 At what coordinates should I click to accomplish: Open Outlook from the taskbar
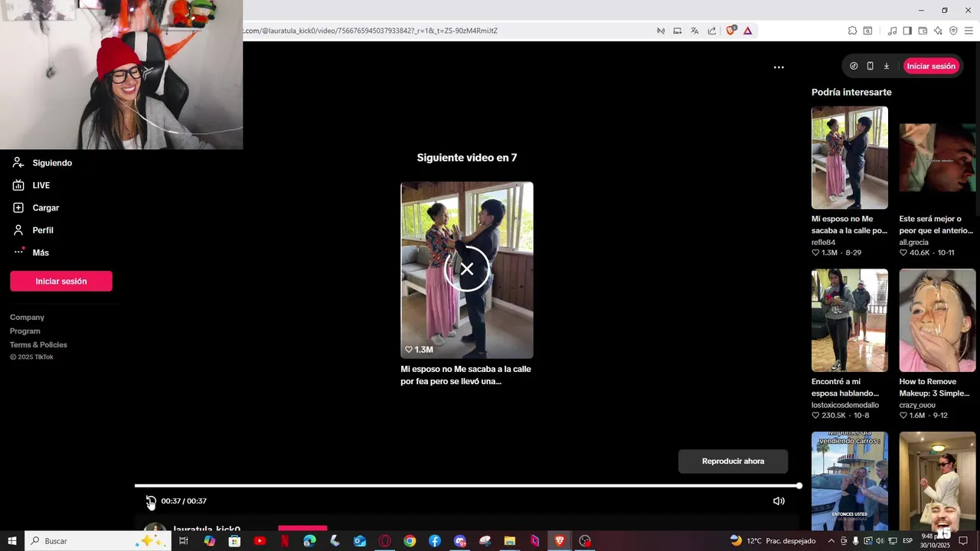(x=360, y=541)
